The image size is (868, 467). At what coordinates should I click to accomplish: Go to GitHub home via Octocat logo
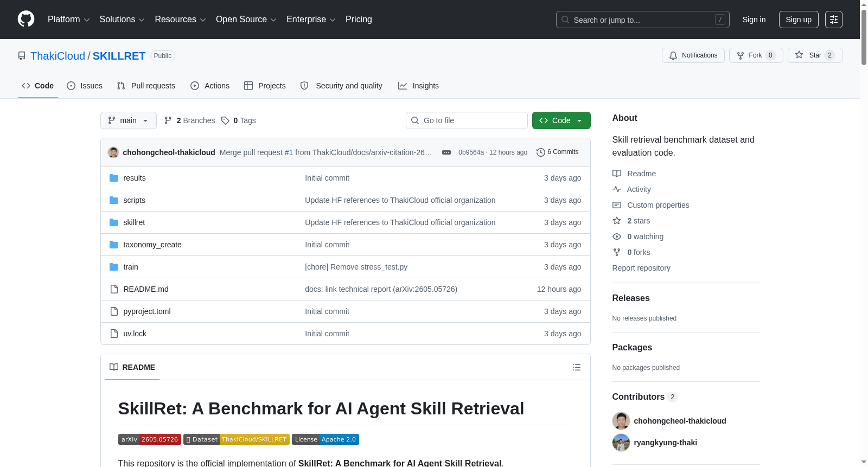(26, 20)
